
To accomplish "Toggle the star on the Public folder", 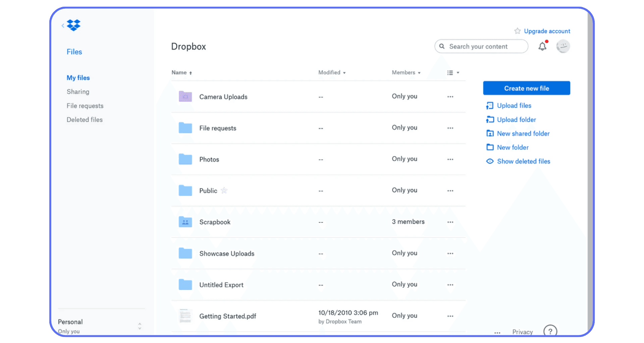I will click(x=224, y=190).
